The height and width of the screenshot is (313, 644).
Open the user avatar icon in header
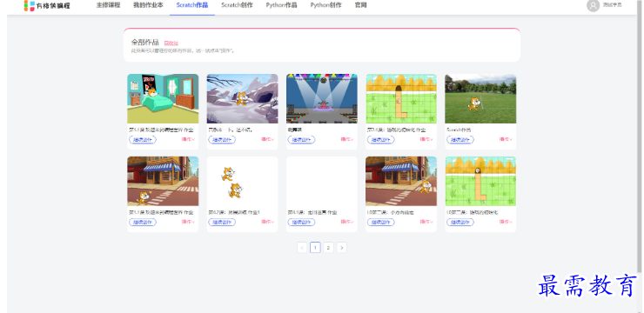point(593,5)
